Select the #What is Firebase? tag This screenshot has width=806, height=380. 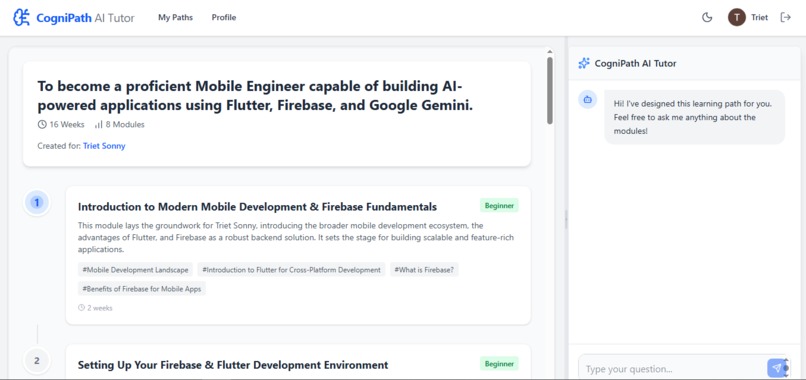pyautogui.click(x=424, y=269)
